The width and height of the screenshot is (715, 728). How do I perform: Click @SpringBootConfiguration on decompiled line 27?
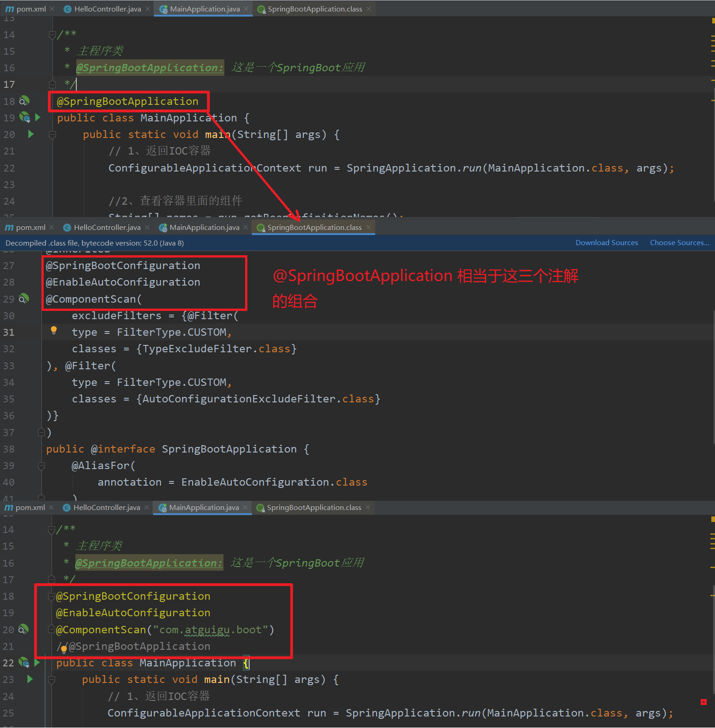[x=123, y=265]
